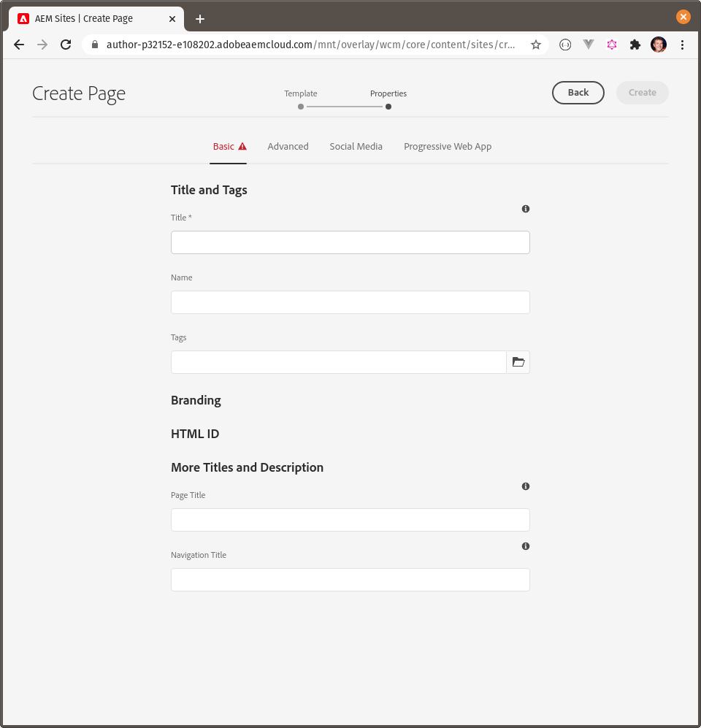This screenshot has height=728, width=701.
Task: Switch to the Social Media tab
Action: 356,146
